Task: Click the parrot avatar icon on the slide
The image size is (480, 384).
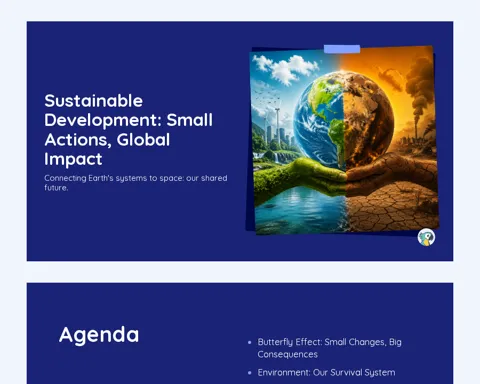Action: 426,237
